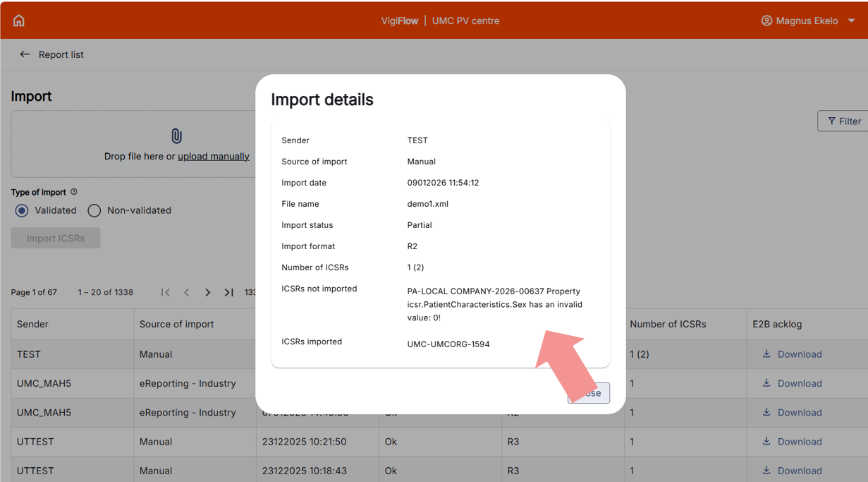Click the user profile icon
The width and height of the screenshot is (868, 482).
click(766, 20)
